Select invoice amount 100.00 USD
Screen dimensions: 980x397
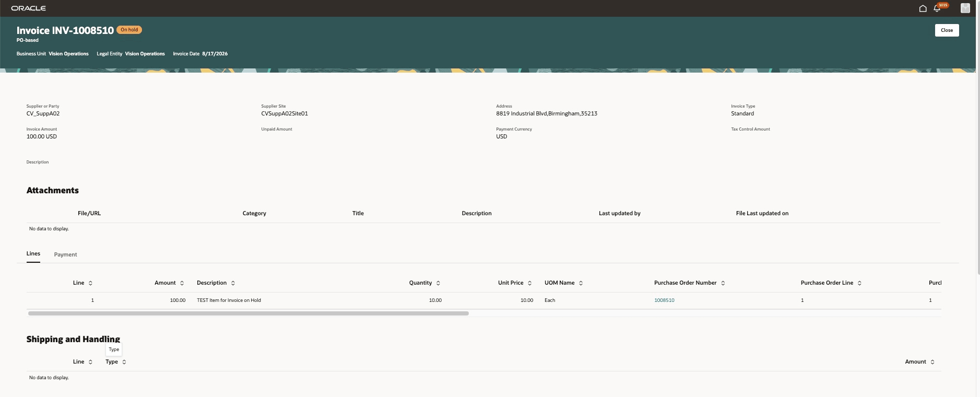pos(42,137)
